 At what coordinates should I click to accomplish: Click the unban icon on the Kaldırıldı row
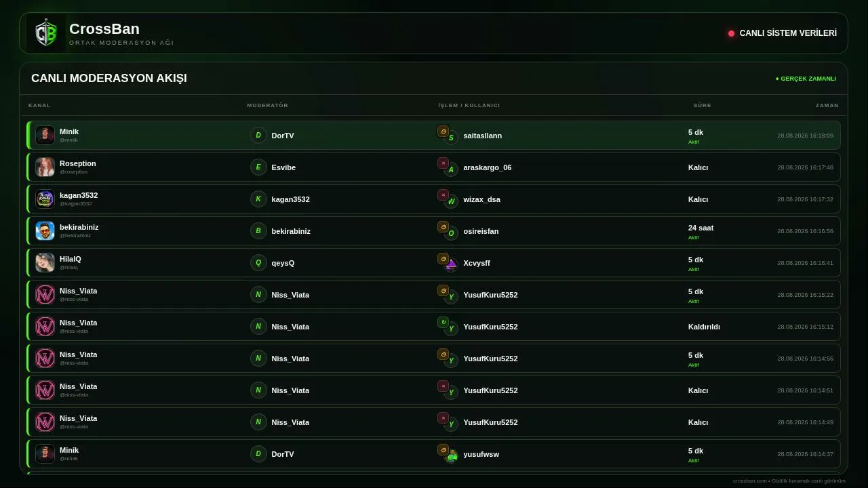tap(443, 323)
